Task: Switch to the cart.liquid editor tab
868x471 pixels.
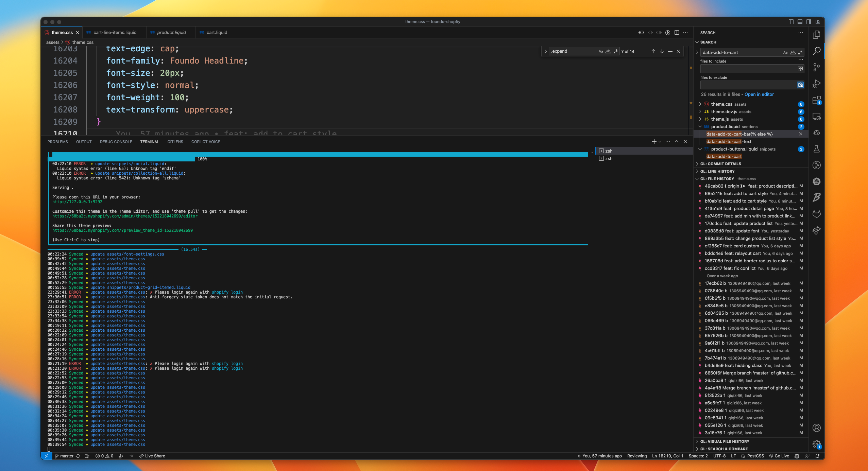Action: (x=217, y=33)
